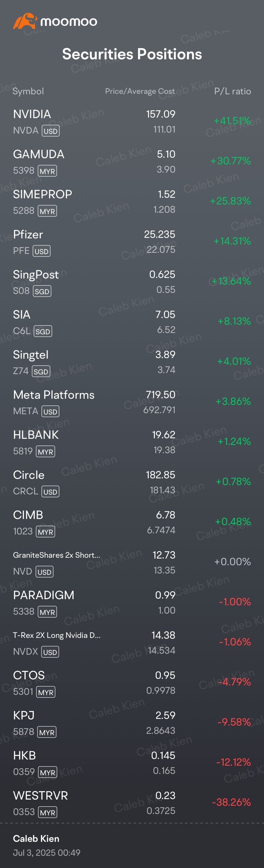Click the USD currency badge beside NVDA
Screen dimensions: 264x868
tap(51, 131)
